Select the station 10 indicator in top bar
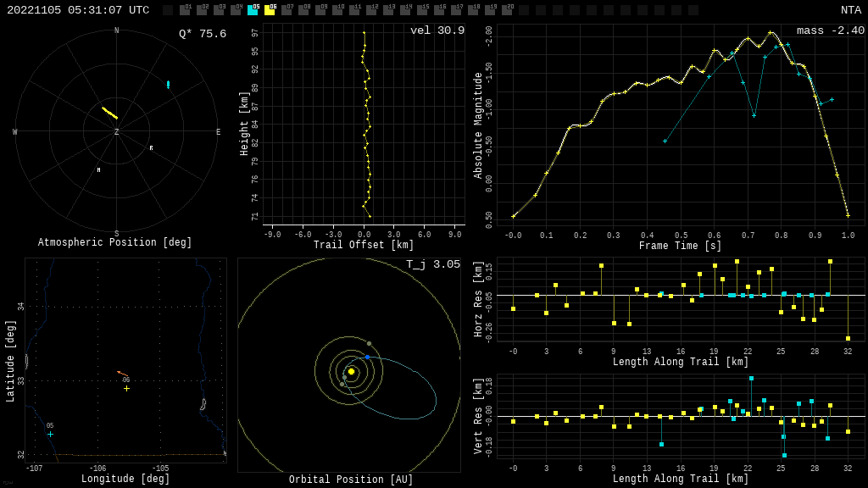This screenshot has height=488, width=868. (337, 10)
